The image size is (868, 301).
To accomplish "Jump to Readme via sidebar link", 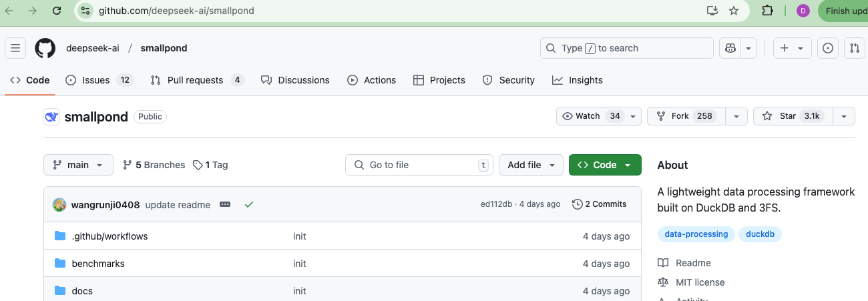I will (684, 263).
